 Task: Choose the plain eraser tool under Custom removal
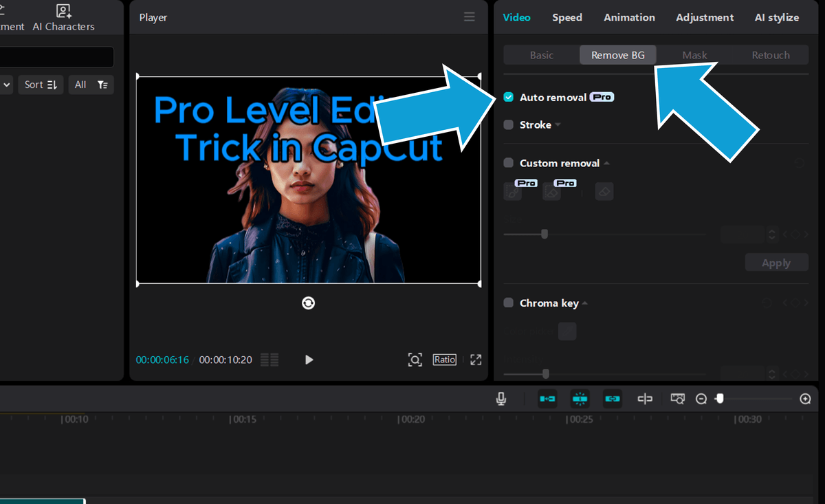pos(604,191)
